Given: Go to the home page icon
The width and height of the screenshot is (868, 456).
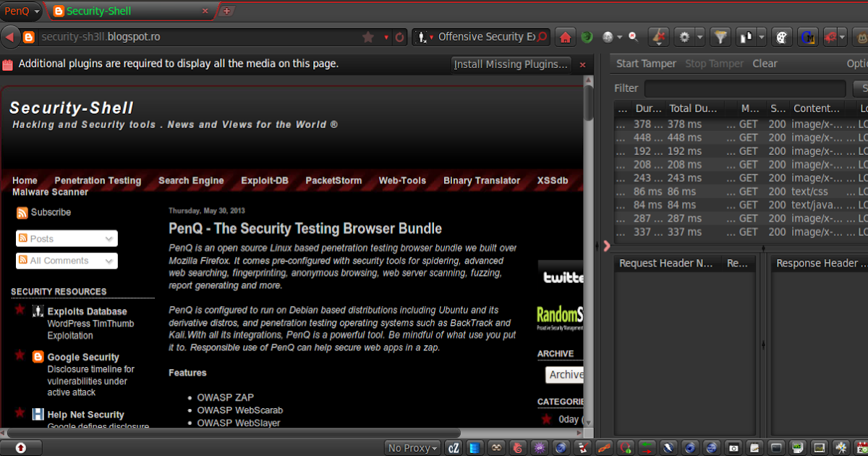Looking at the screenshot, I should 565,37.
